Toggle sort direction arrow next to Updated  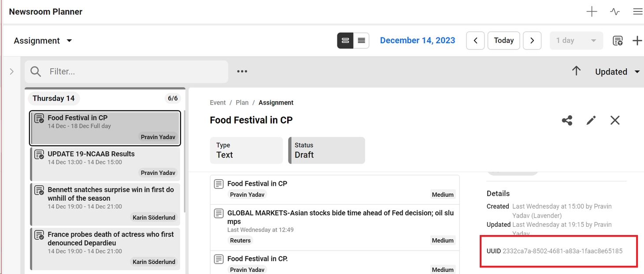(x=576, y=71)
